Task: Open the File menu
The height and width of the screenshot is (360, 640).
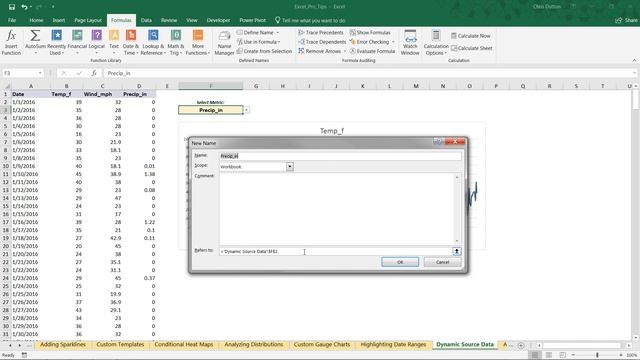Action: 12,20
